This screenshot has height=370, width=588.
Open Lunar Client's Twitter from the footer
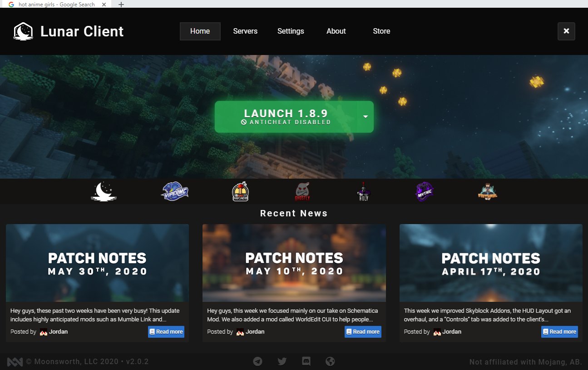[x=282, y=361]
